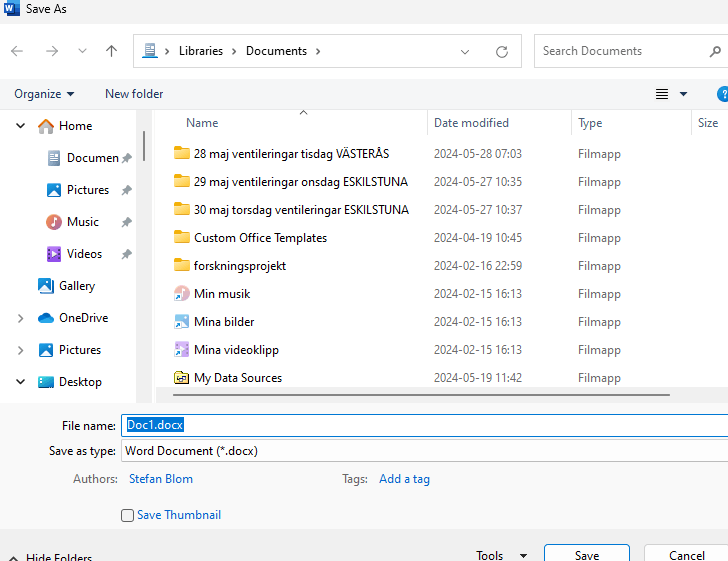This screenshot has width=728, height=561.
Task: Select Desktop in navigation pane
Action: coord(80,382)
